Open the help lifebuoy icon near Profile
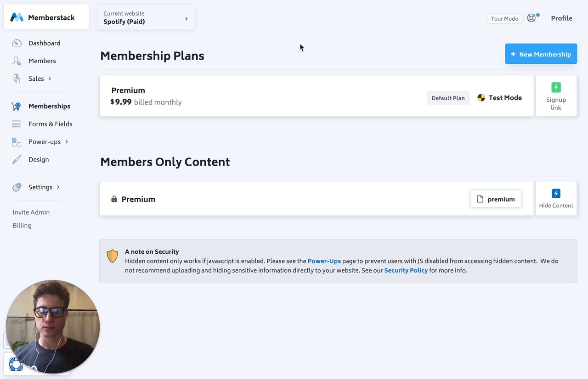Screen dimensions: 588x379 coord(531,18)
